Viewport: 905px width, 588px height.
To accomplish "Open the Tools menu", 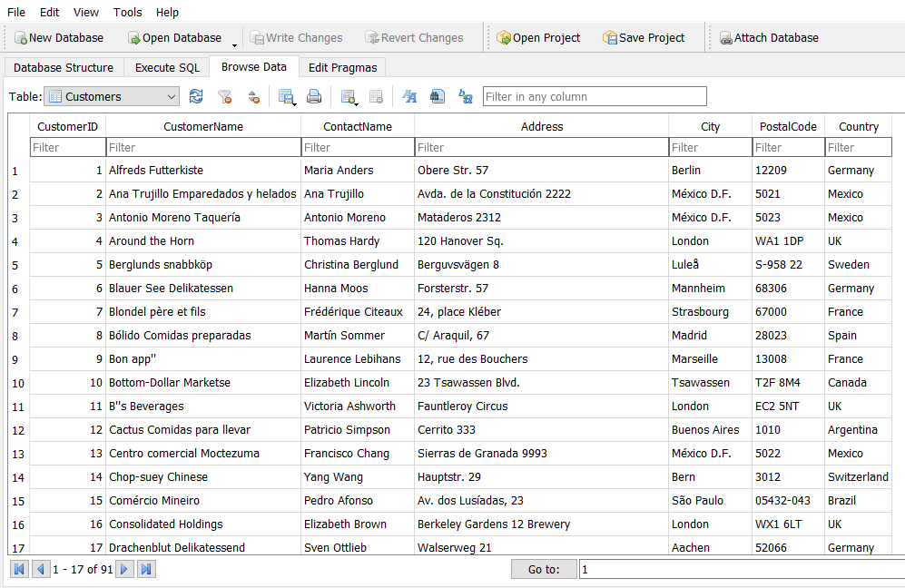I will pos(127,12).
